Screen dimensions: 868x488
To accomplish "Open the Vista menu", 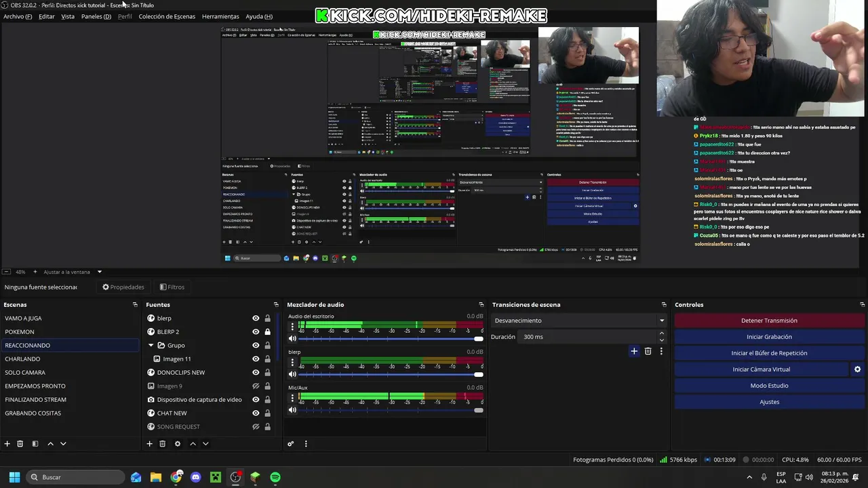I will [x=68, y=16].
